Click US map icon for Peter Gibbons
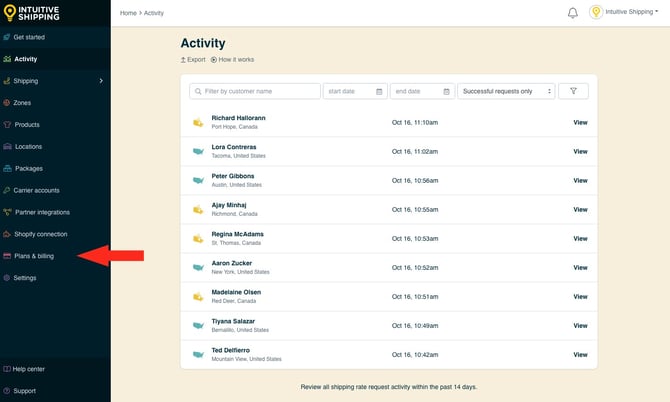The height and width of the screenshot is (402, 670). 198,180
